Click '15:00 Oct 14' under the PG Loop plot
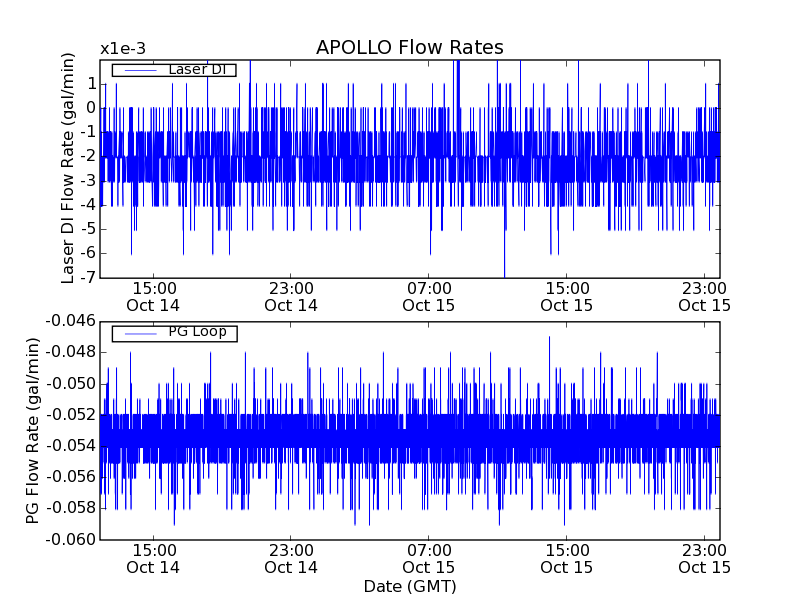This screenshot has height=600, width=800. 153,559
